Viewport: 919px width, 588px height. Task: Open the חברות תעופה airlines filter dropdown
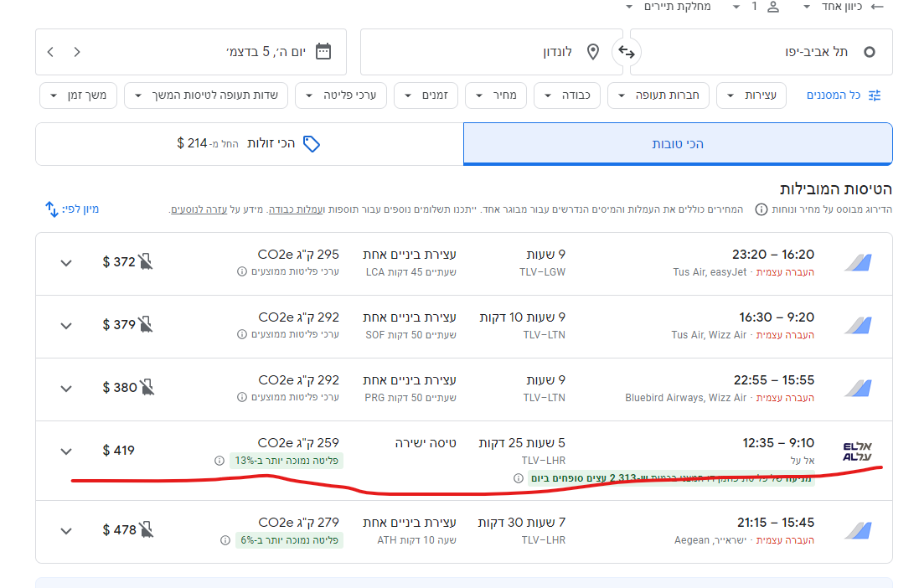658,95
